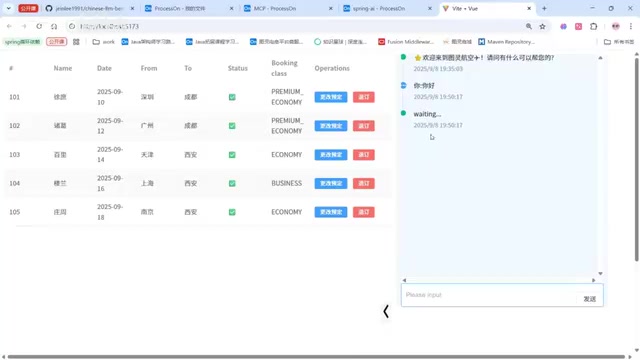Click the "waiting..." chat message
The width and height of the screenshot is (640, 360).
(427, 114)
